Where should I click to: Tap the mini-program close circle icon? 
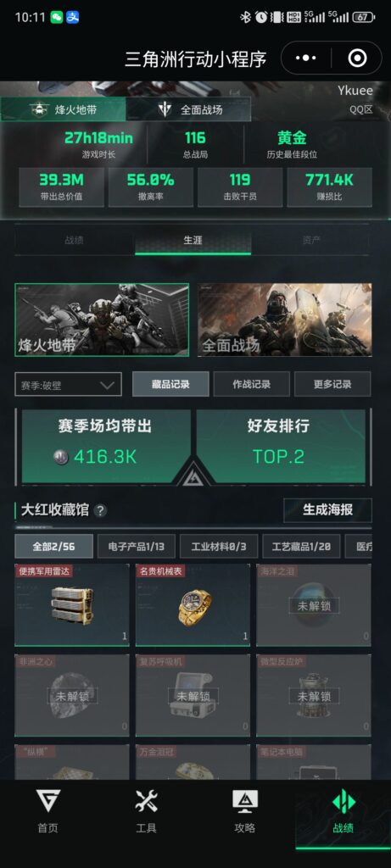(x=357, y=58)
